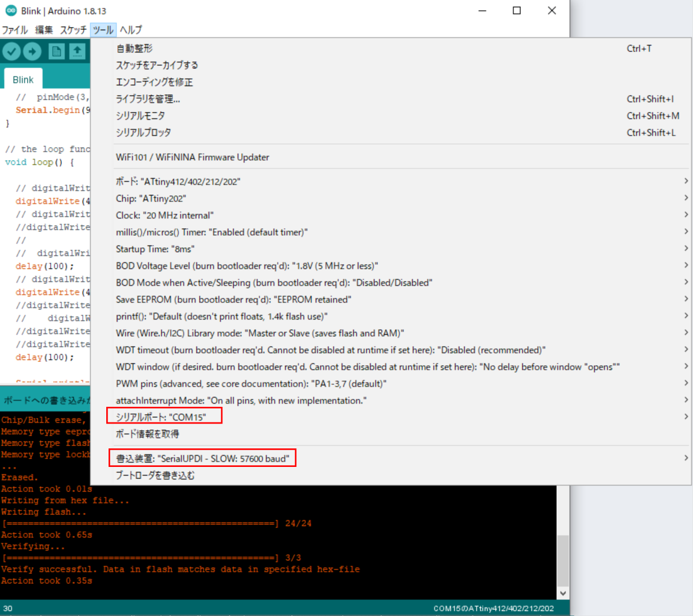The image size is (693, 616).
Task: Click the "Verifying..." console line
Action: (33, 546)
